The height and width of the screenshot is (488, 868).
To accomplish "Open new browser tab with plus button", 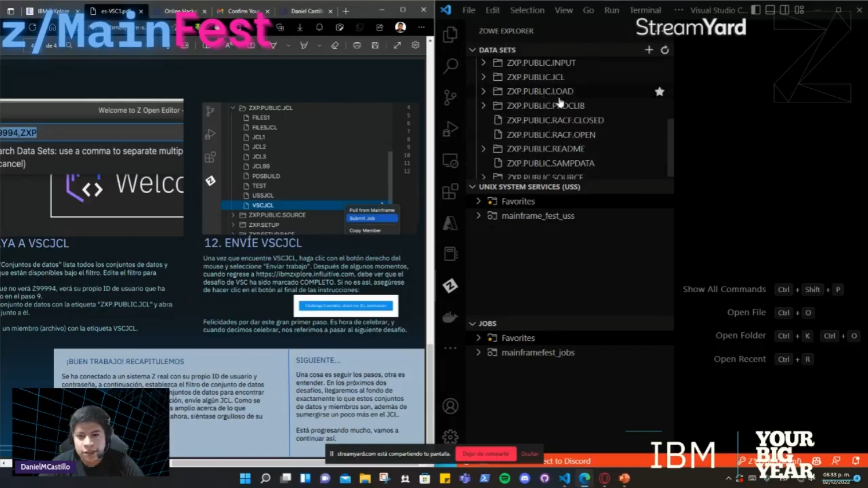I will click(345, 11).
